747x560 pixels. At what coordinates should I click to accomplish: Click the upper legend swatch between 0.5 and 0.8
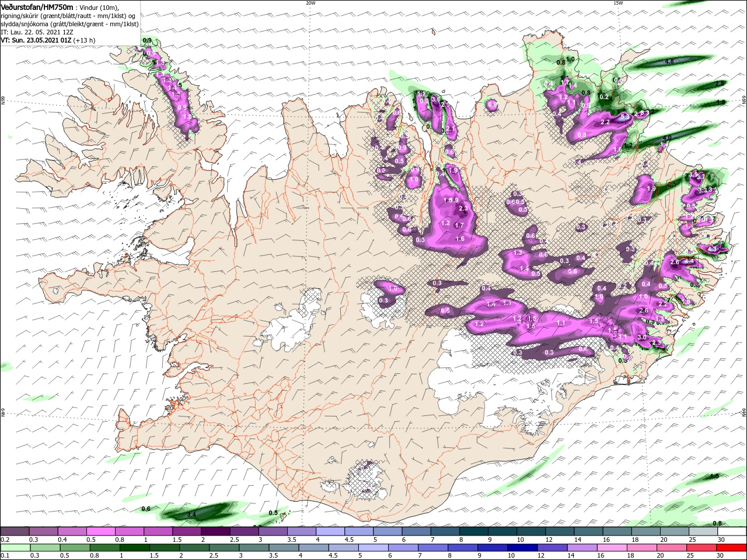pos(100,531)
